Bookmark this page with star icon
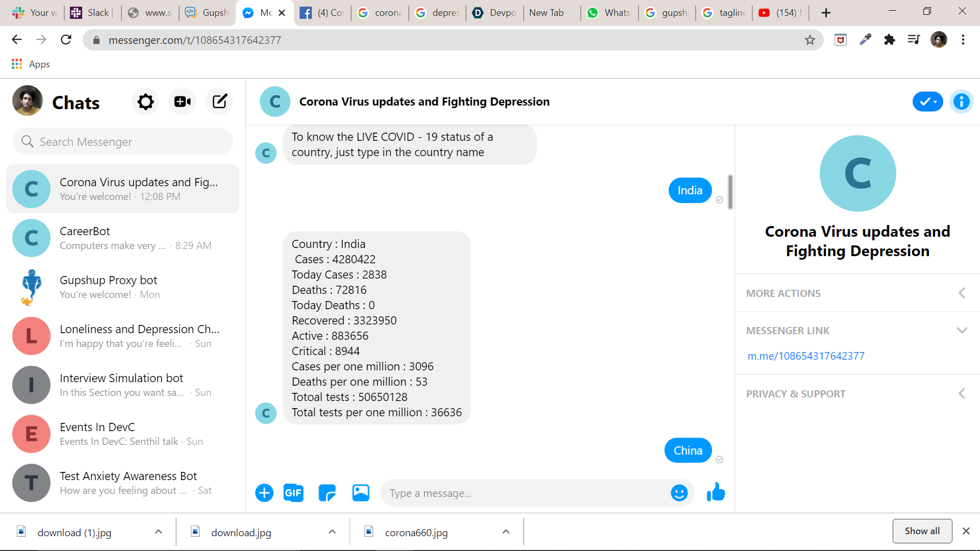This screenshot has height=551, width=980. pyautogui.click(x=810, y=40)
